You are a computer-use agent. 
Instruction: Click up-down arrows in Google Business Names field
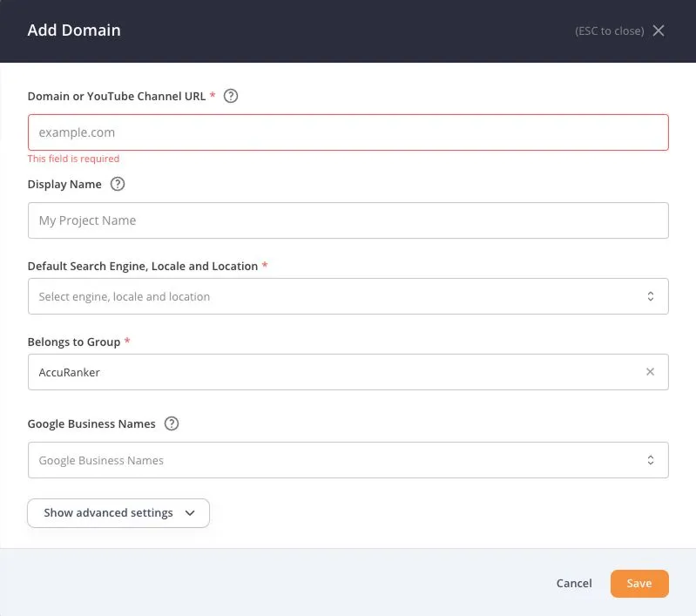650,460
